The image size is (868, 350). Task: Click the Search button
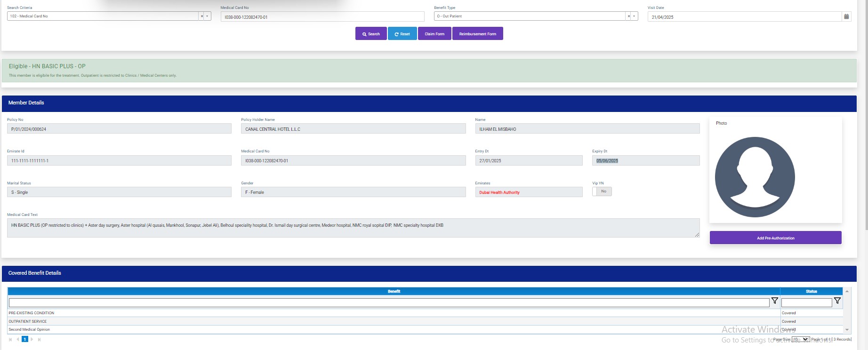pos(371,34)
